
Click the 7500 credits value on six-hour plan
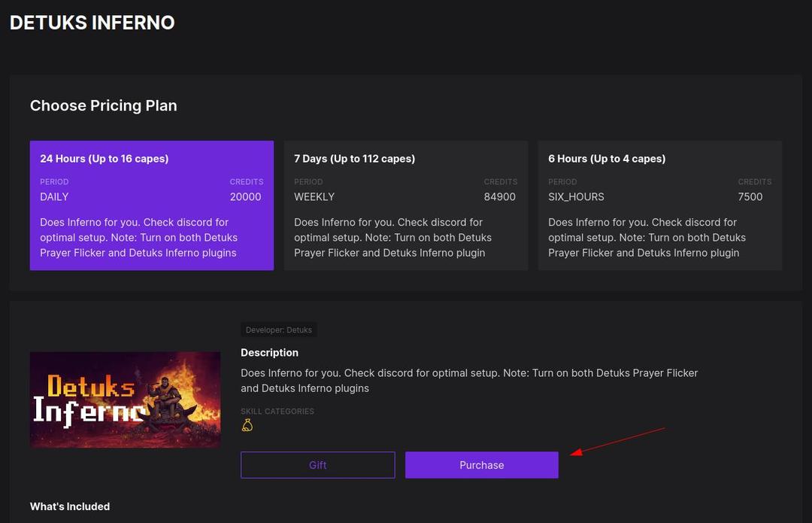(x=750, y=196)
